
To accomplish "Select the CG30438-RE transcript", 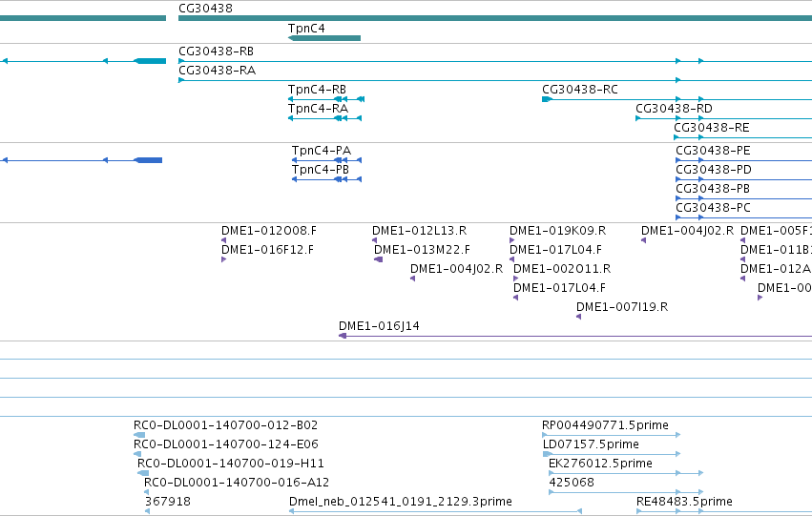I will [742, 137].
